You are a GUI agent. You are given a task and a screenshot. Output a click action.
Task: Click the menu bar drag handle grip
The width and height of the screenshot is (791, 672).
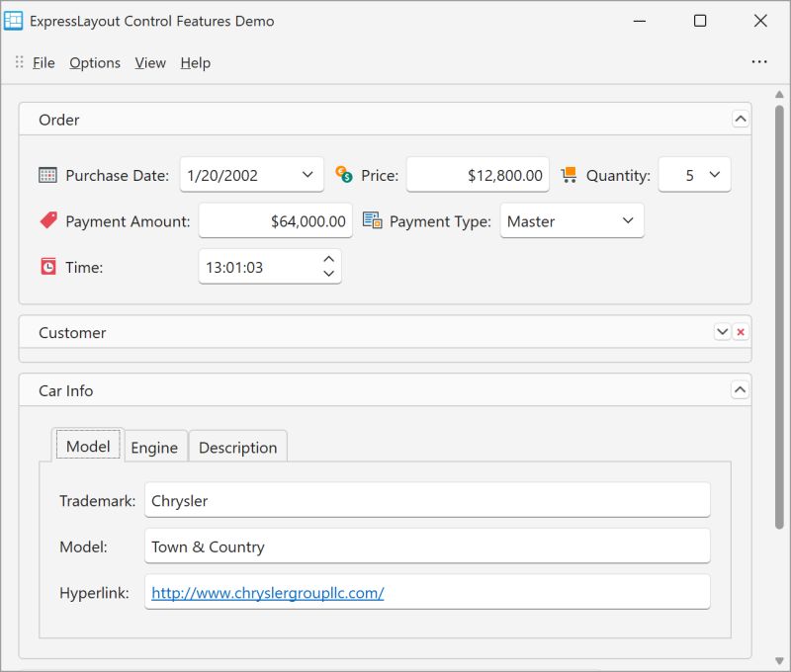[19, 62]
